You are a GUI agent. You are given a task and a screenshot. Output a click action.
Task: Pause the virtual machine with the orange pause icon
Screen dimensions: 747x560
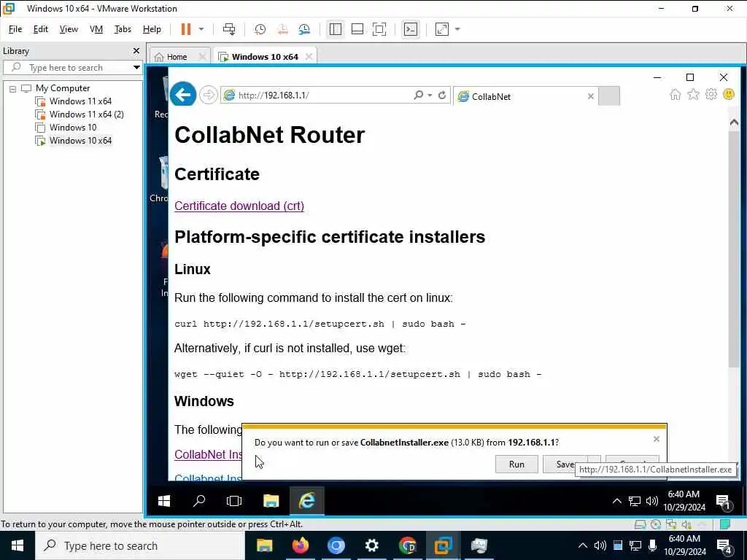pos(186,29)
